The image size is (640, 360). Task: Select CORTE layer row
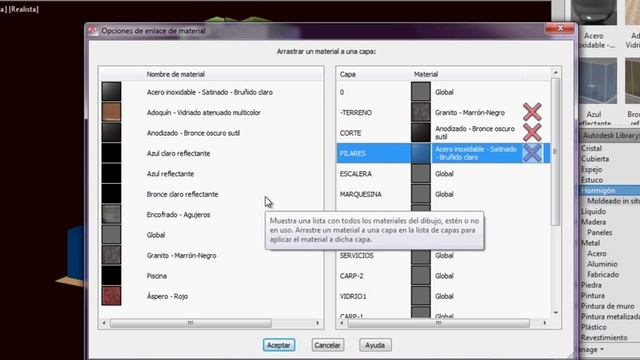pyautogui.click(x=443, y=133)
